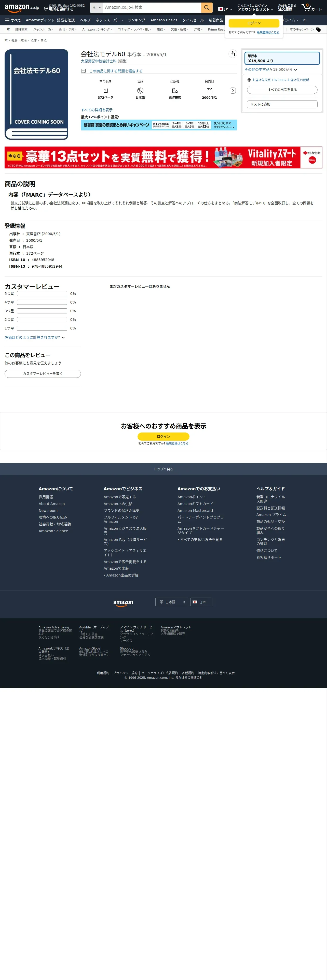Click すべての詳細を表示 link

click(97, 110)
